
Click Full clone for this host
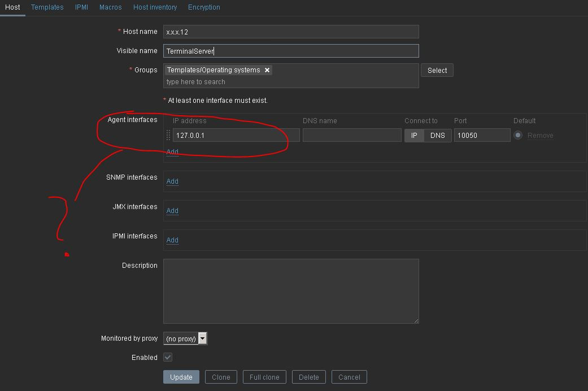[x=264, y=377]
